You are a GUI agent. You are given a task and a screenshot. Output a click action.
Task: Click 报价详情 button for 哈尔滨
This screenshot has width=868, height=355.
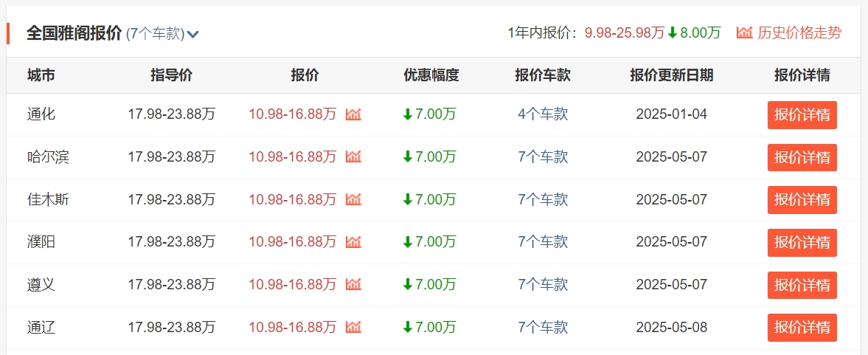click(802, 157)
